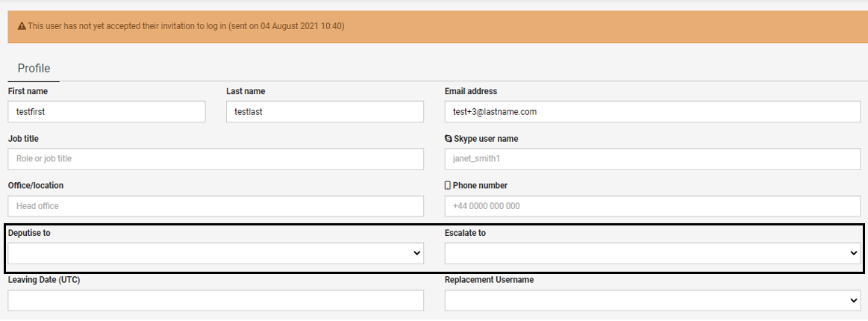Click the 'Replacement Username' label text

point(489,280)
